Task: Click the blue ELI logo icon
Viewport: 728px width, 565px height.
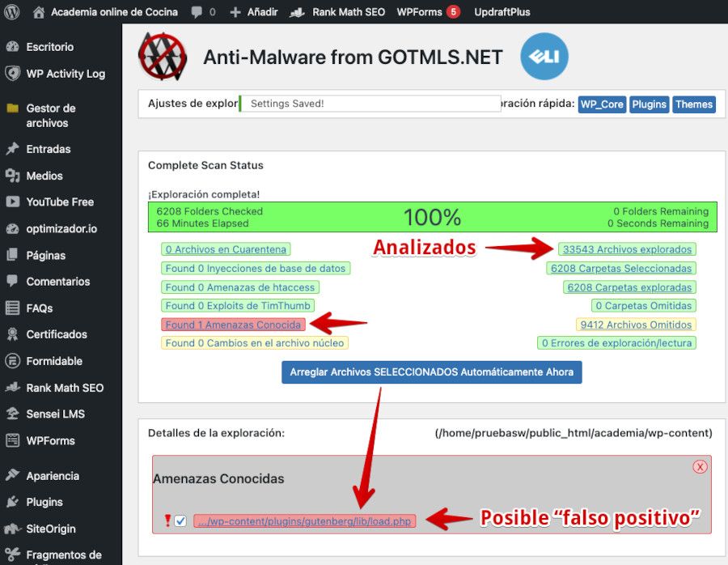Action: (x=544, y=56)
